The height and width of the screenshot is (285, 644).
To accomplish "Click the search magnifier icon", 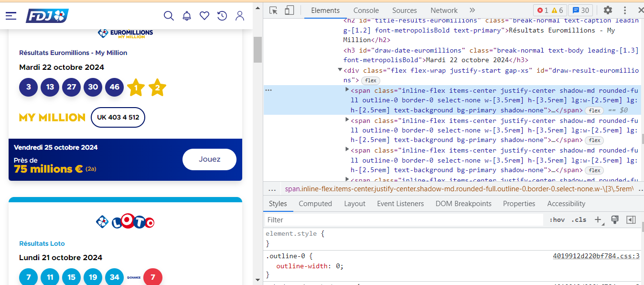I will 169,16.
